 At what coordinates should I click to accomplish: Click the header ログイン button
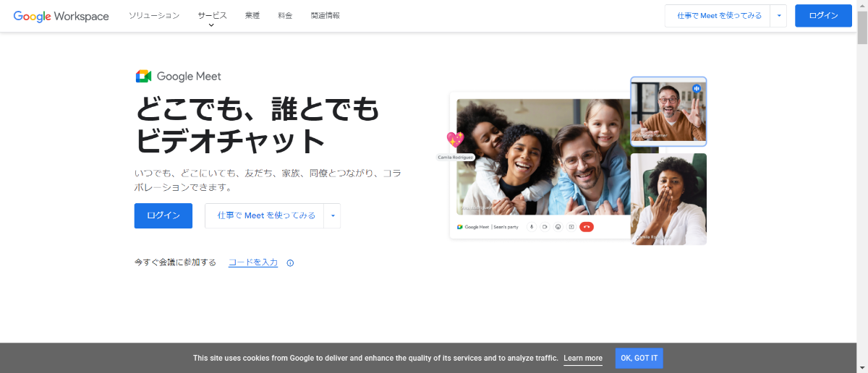point(823,15)
